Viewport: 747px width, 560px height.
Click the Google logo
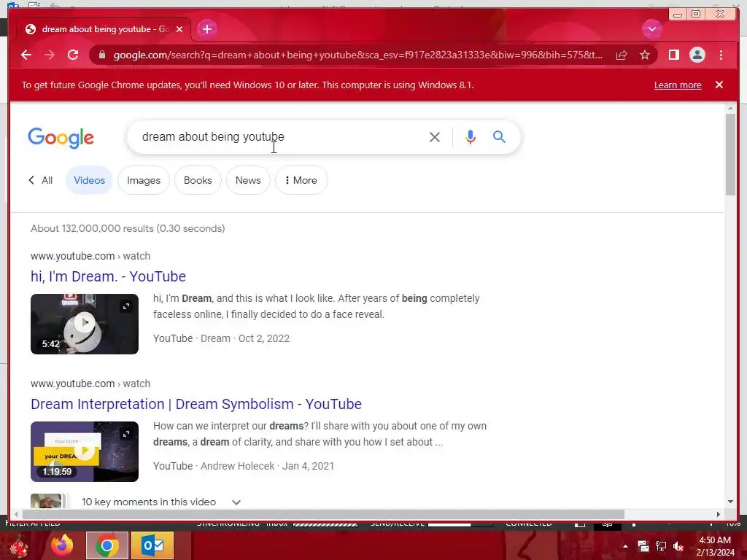pos(61,138)
